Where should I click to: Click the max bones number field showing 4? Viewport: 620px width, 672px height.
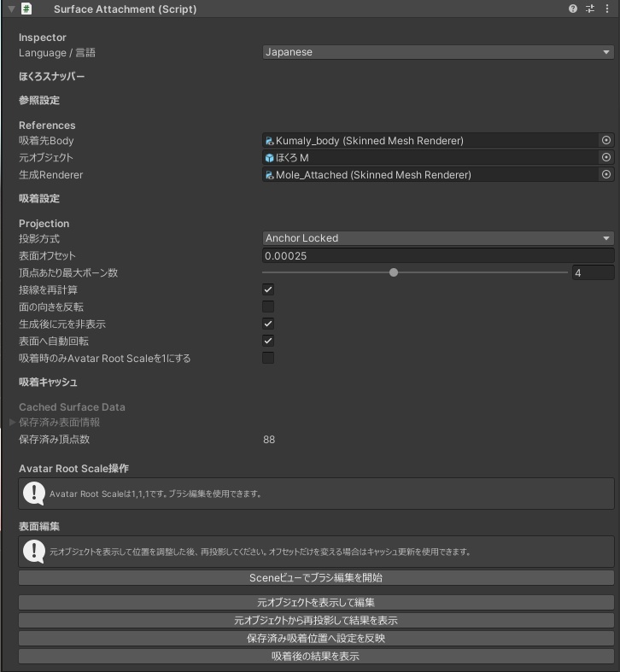point(593,273)
